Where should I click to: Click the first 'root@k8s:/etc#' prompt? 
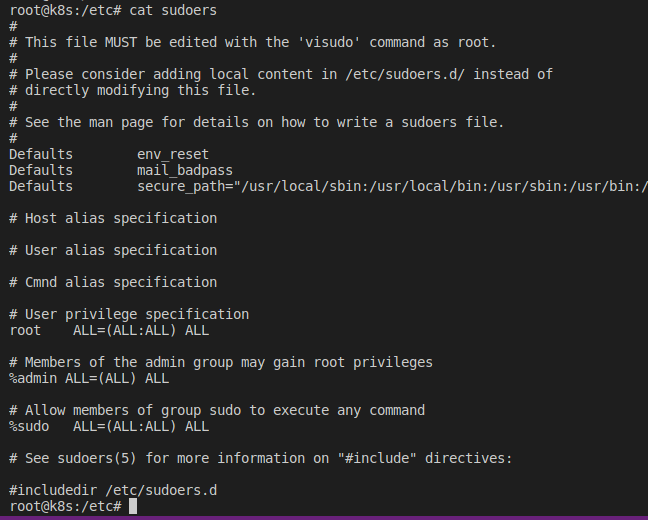point(65,10)
